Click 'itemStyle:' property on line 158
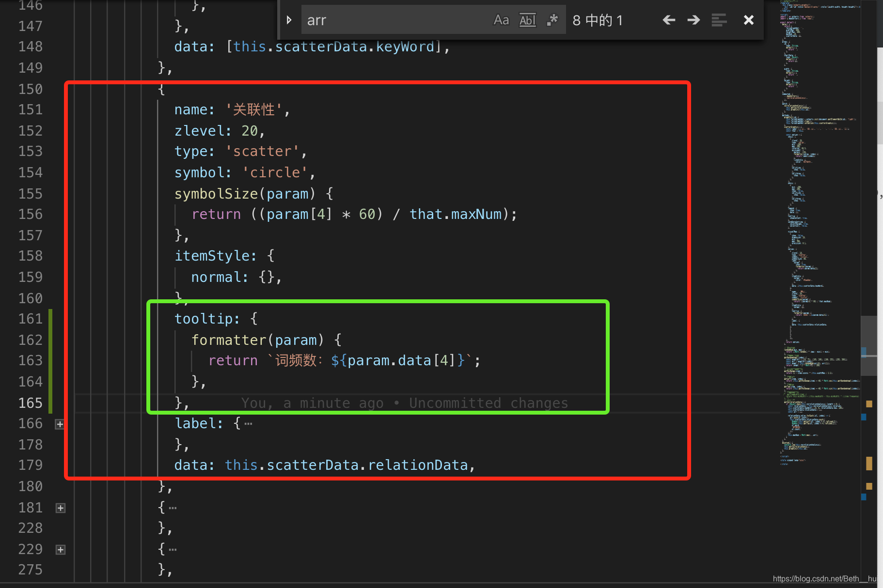The width and height of the screenshot is (883, 588). click(216, 256)
